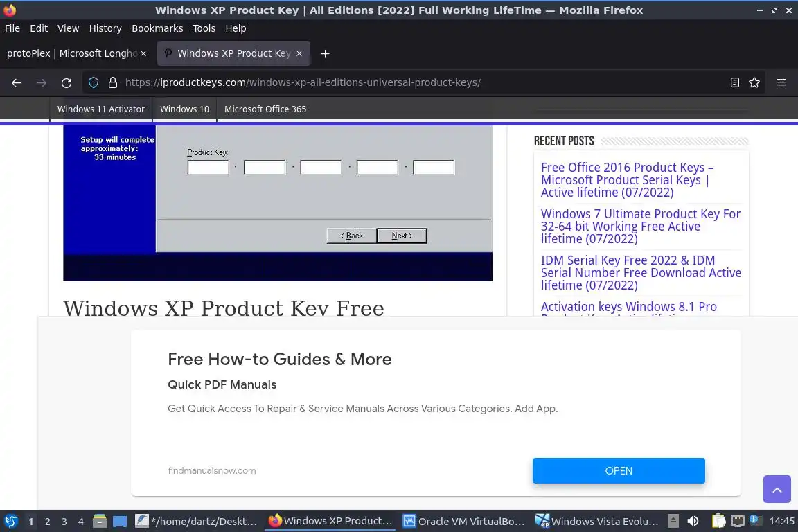The height and width of the screenshot is (532, 798).
Task: Bookmark this page with the star
Action: [x=754, y=82]
